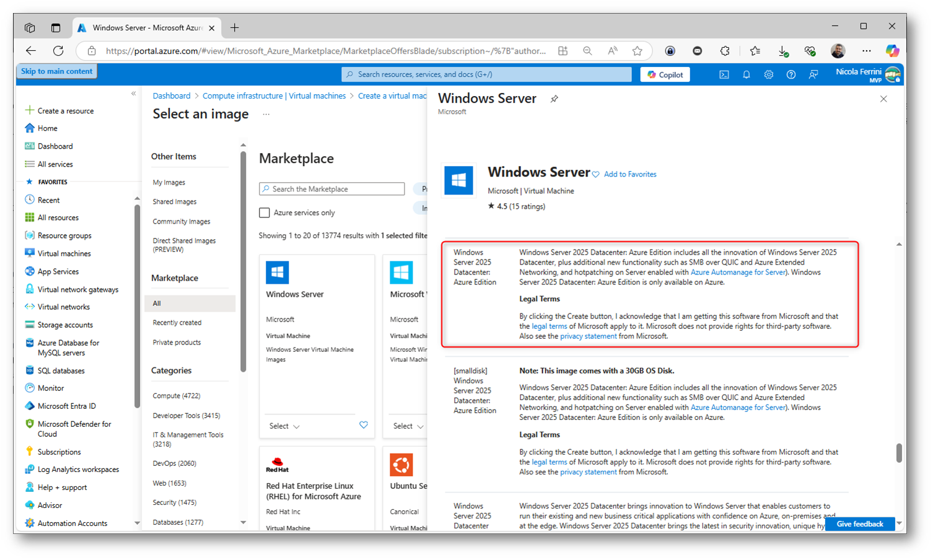Open a new browser tab
The width and height of the screenshot is (933, 560).
click(234, 27)
